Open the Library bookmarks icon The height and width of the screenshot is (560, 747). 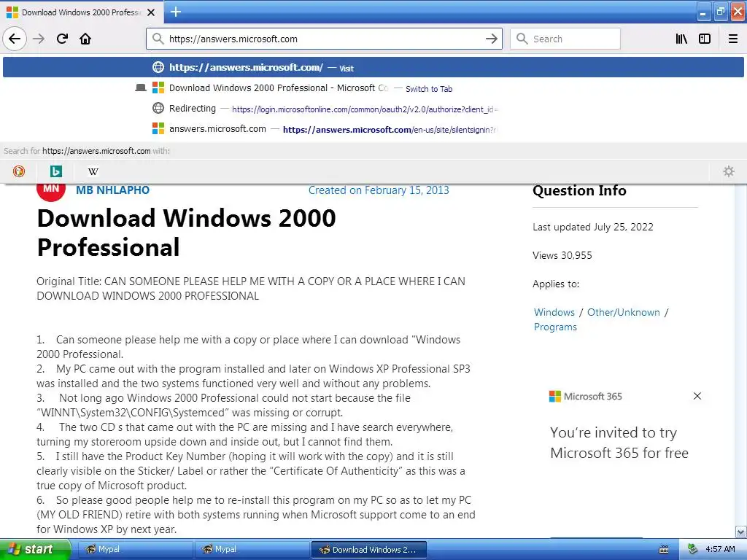coord(681,39)
